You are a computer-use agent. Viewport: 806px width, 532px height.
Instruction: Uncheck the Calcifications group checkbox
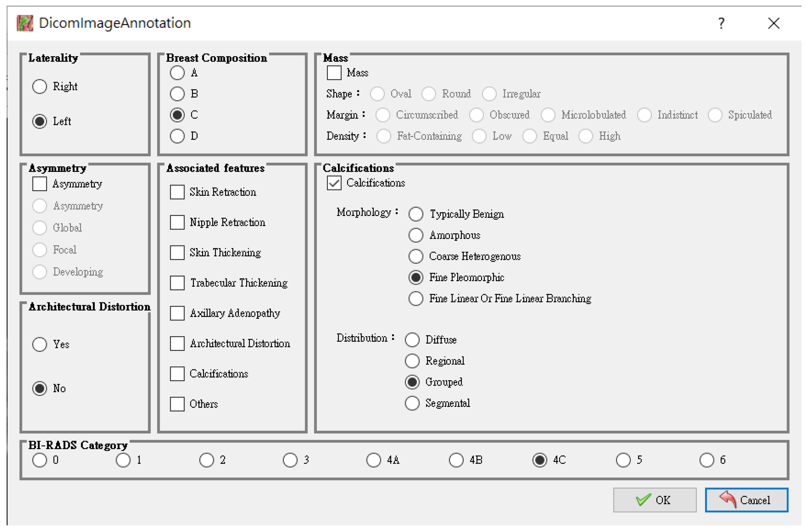pyautogui.click(x=334, y=183)
